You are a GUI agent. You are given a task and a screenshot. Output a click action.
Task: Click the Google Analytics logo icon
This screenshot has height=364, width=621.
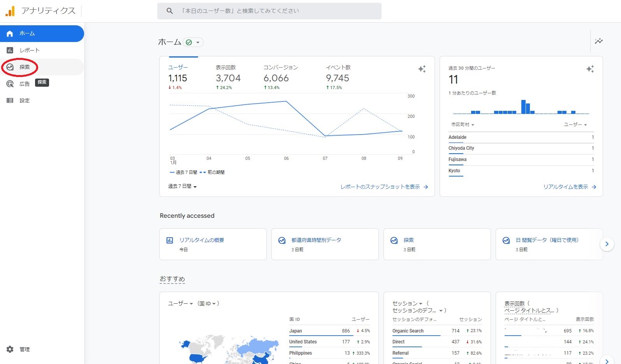(x=10, y=11)
